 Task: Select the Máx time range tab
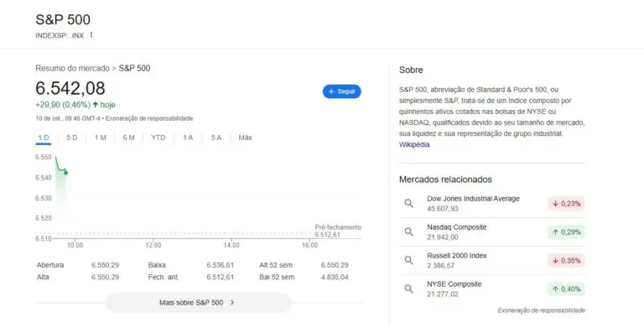click(245, 138)
